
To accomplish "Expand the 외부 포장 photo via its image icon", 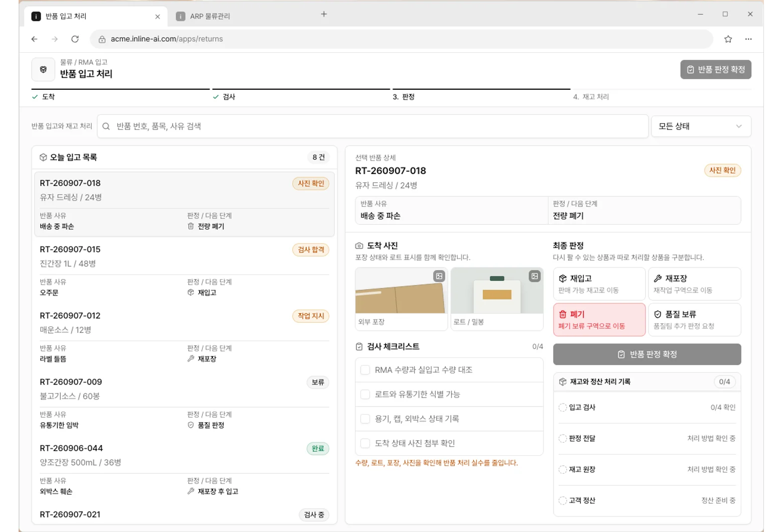I will [x=439, y=276].
